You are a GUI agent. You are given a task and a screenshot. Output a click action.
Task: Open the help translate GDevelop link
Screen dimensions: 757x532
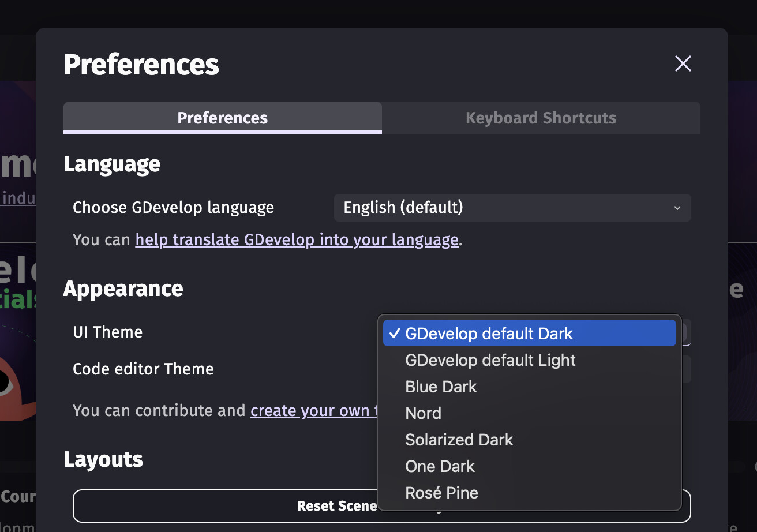[297, 239]
